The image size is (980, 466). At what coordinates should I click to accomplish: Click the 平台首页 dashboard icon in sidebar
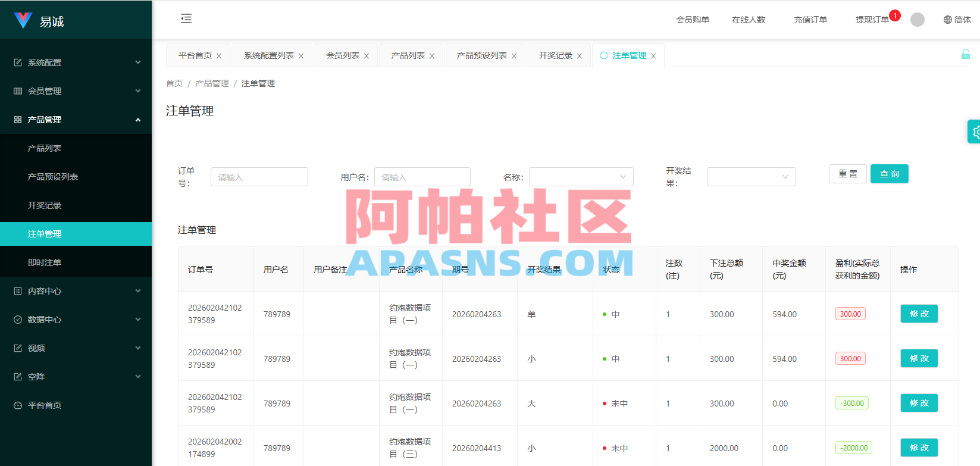(x=18, y=405)
